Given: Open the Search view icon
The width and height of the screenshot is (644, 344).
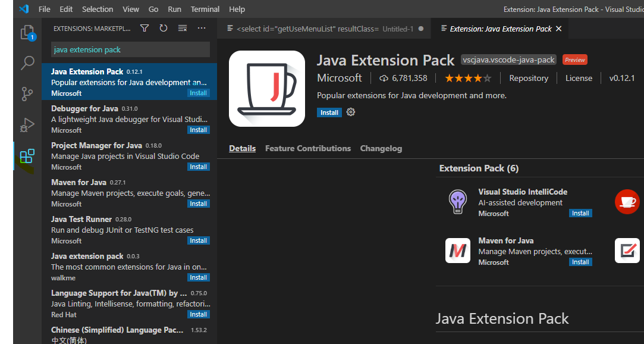Looking at the screenshot, I should (27, 63).
